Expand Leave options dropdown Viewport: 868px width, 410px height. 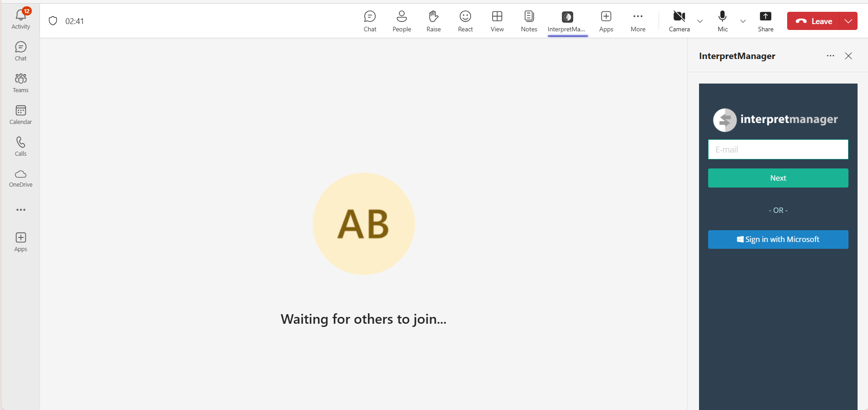tap(848, 21)
